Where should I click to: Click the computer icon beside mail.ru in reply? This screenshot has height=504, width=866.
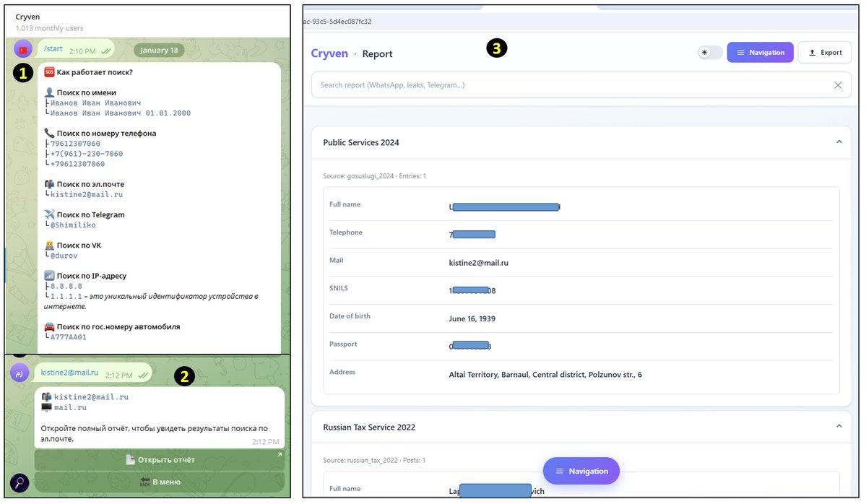coord(46,407)
